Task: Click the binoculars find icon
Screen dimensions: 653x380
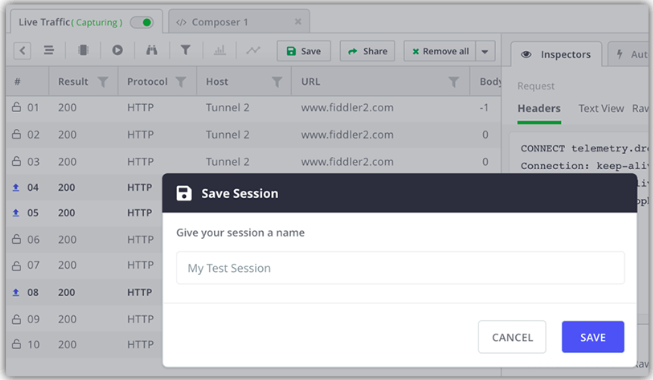Action: coord(152,50)
